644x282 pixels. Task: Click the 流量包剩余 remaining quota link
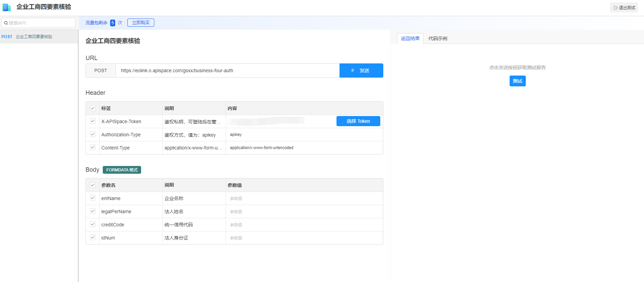click(96, 23)
